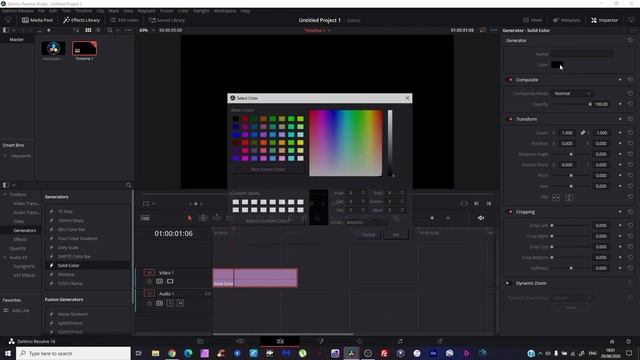
Task: Go to the last frame control in viewer
Action: (476, 204)
